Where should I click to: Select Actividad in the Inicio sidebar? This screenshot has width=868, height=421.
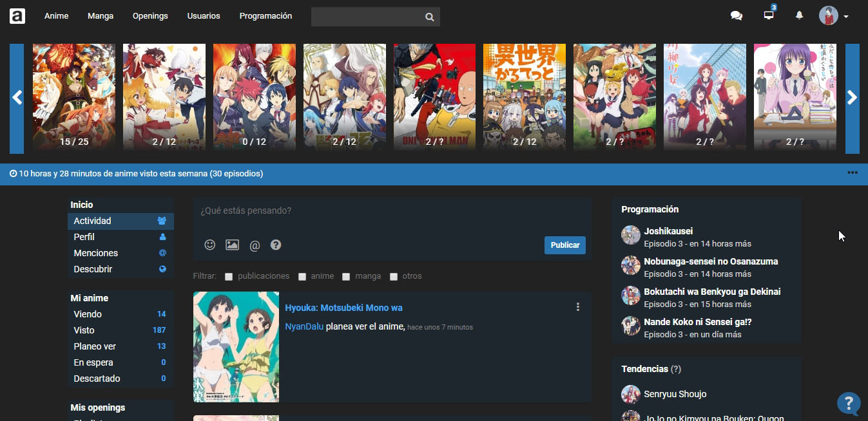tap(121, 221)
